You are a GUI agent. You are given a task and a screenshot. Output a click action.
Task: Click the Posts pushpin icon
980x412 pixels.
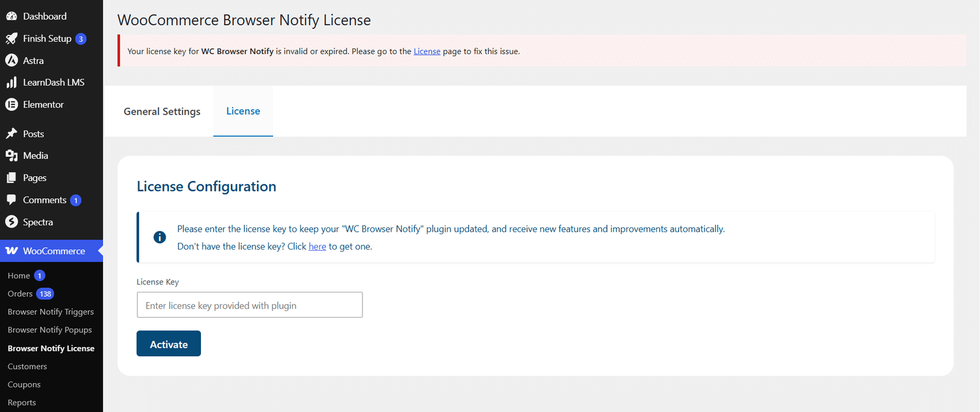[12, 134]
